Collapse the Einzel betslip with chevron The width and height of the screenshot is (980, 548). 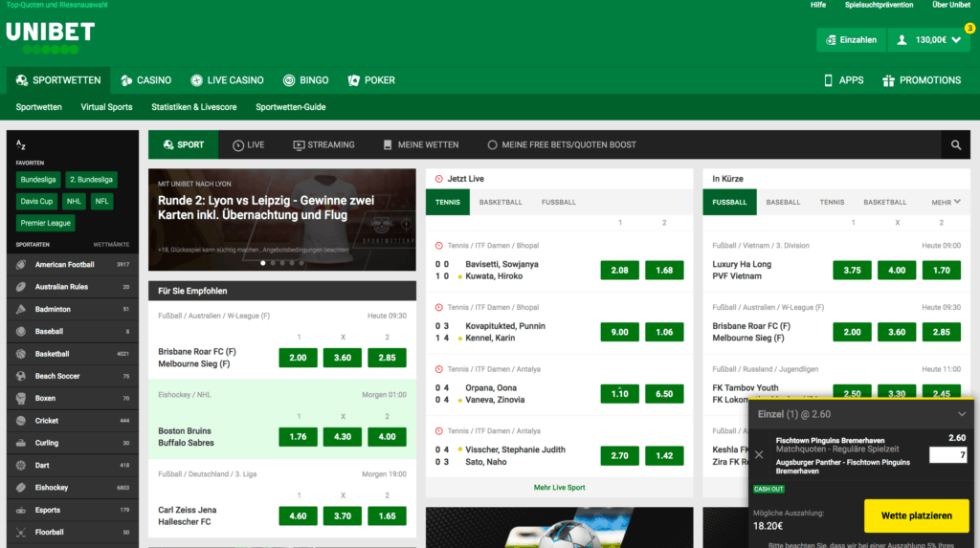pos(962,414)
